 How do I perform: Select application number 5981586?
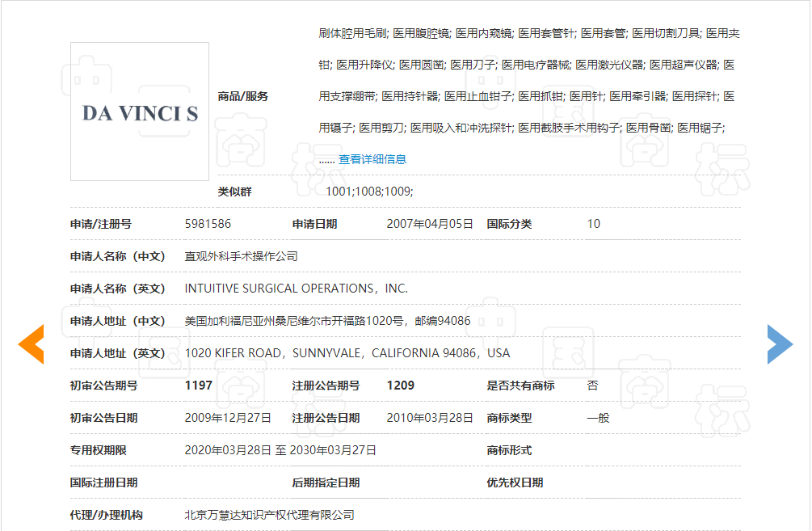208,224
